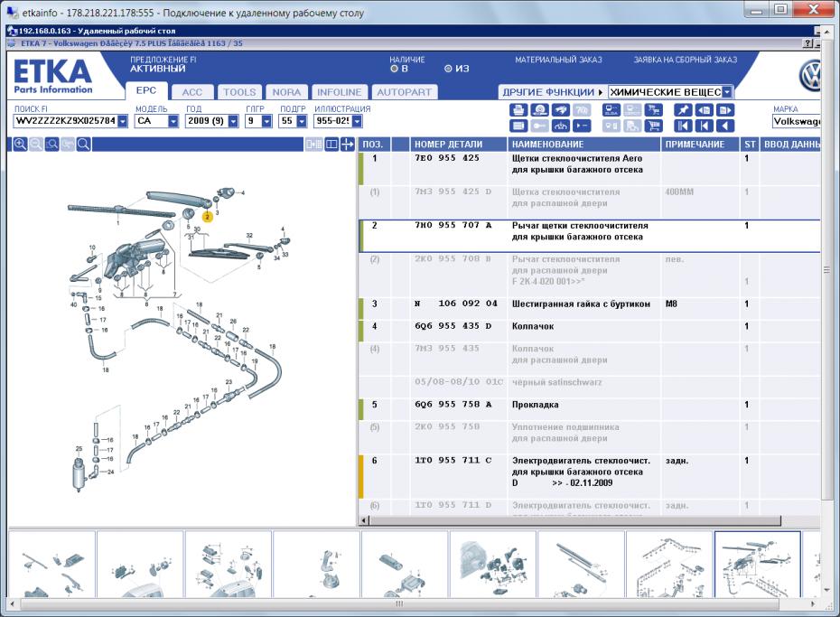Open the TOOLS tab
This screenshot has height=617, width=840.
(x=239, y=92)
